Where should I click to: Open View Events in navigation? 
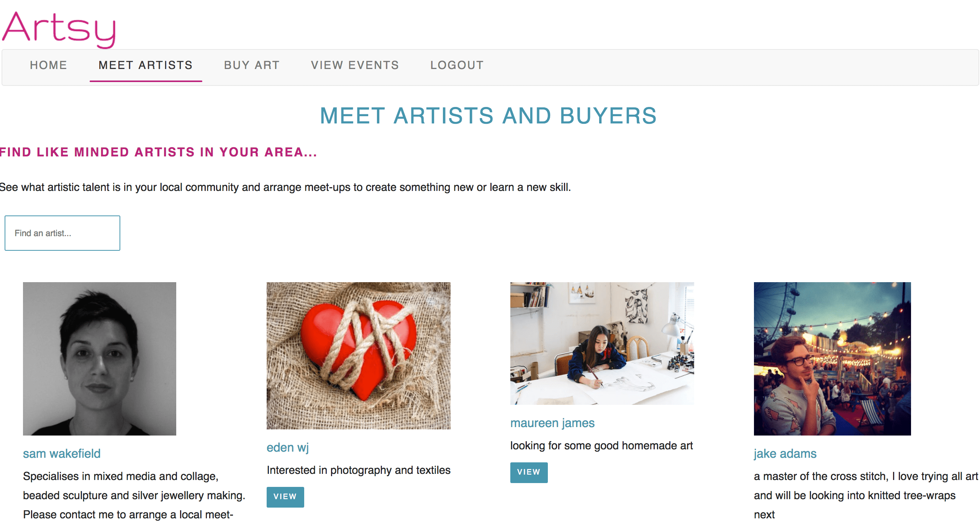tap(355, 65)
